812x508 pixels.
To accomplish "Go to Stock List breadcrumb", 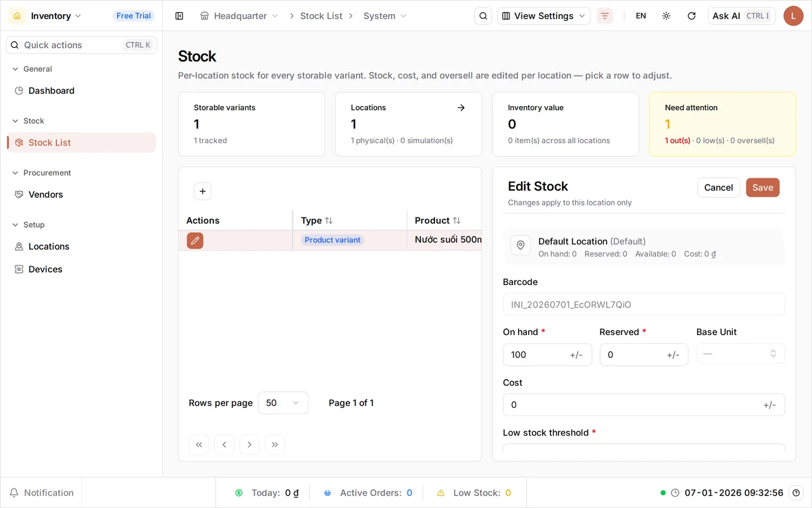I will point(321,16).
